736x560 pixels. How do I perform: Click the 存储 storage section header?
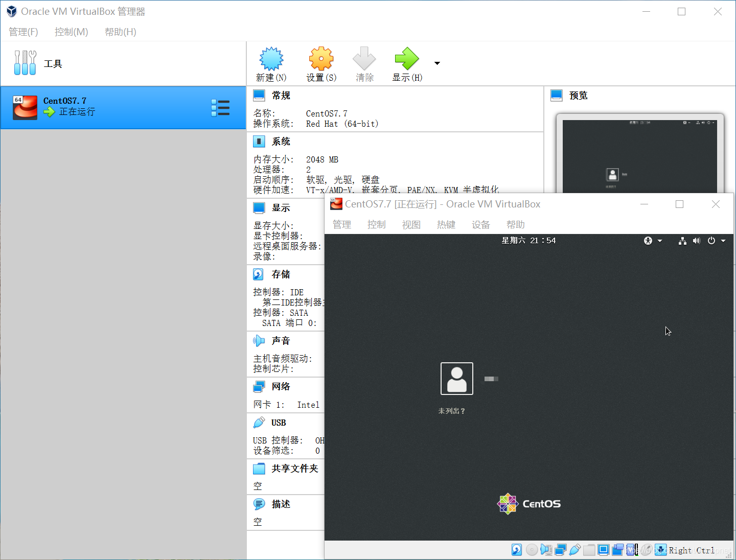click(281, 274)
